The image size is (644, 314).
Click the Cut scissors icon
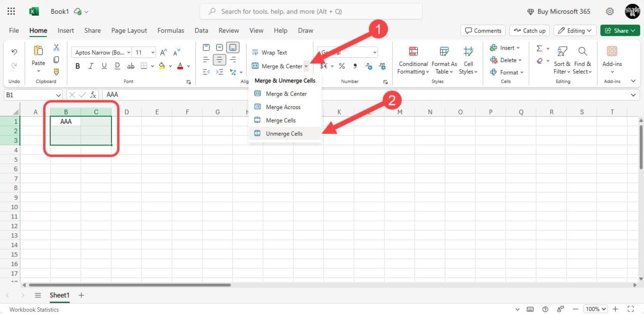coord(56,48)
